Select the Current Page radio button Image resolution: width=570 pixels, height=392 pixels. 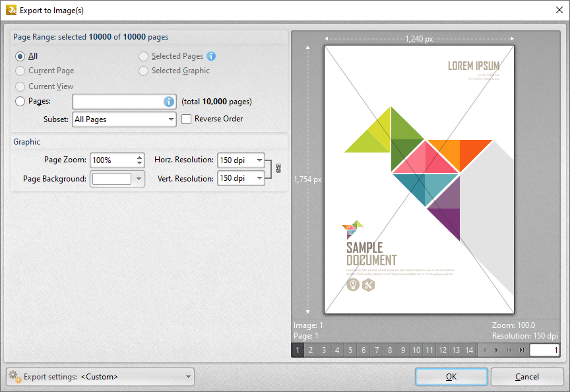20,71
